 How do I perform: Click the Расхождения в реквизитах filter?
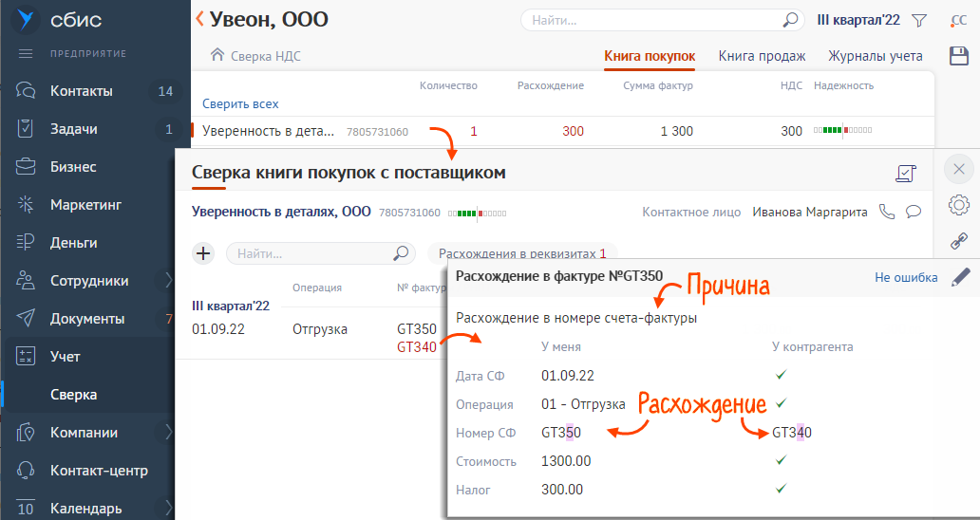click(522, 253)
